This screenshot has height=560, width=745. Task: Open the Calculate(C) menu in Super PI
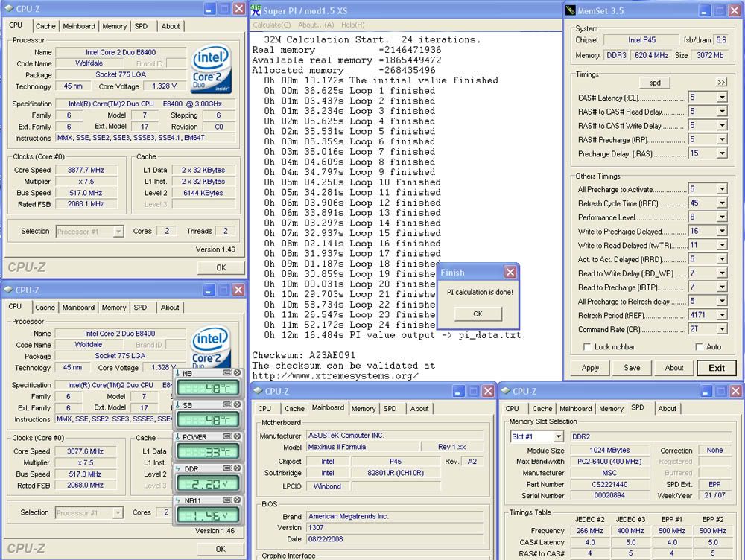(272, 25)
